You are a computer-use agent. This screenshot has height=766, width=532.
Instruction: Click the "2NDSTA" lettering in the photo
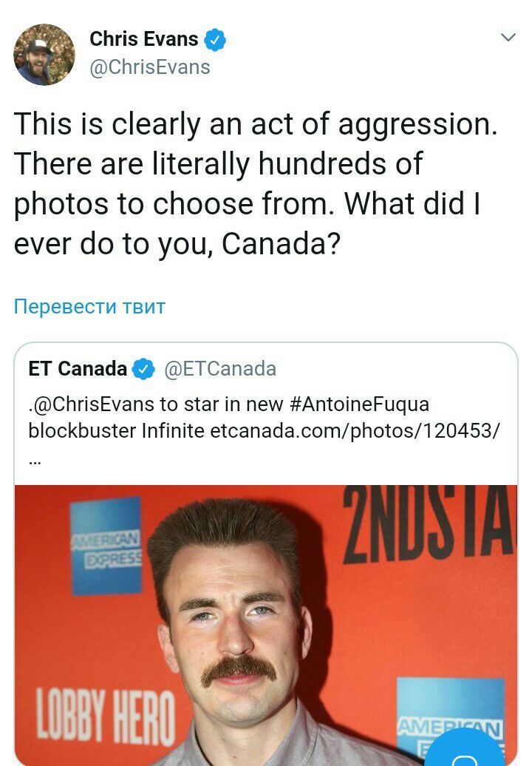(430, 523)
